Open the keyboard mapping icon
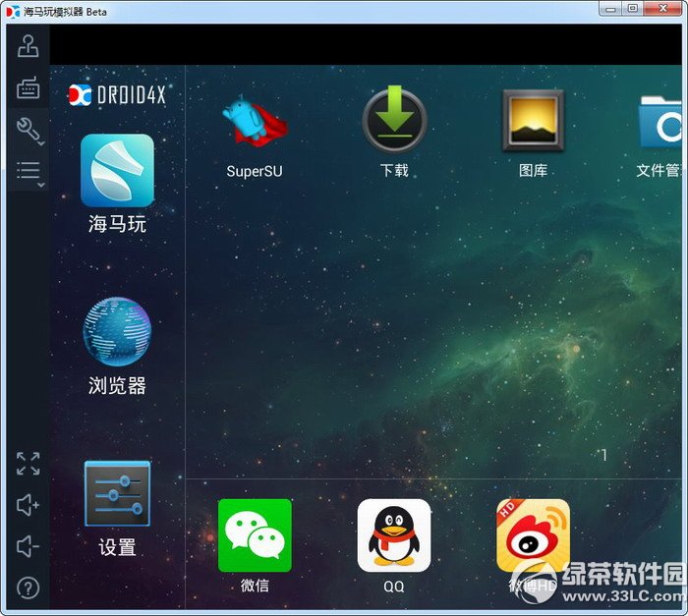 29,86
